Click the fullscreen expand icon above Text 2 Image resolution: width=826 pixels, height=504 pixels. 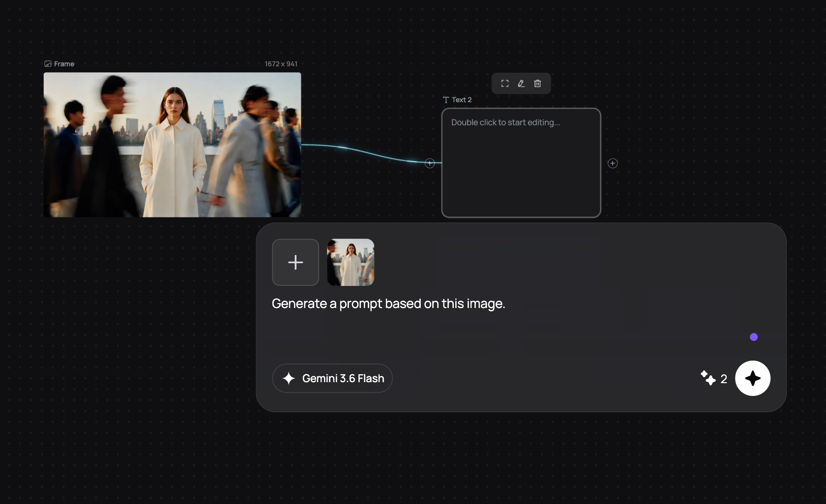(x=505, y=84)
